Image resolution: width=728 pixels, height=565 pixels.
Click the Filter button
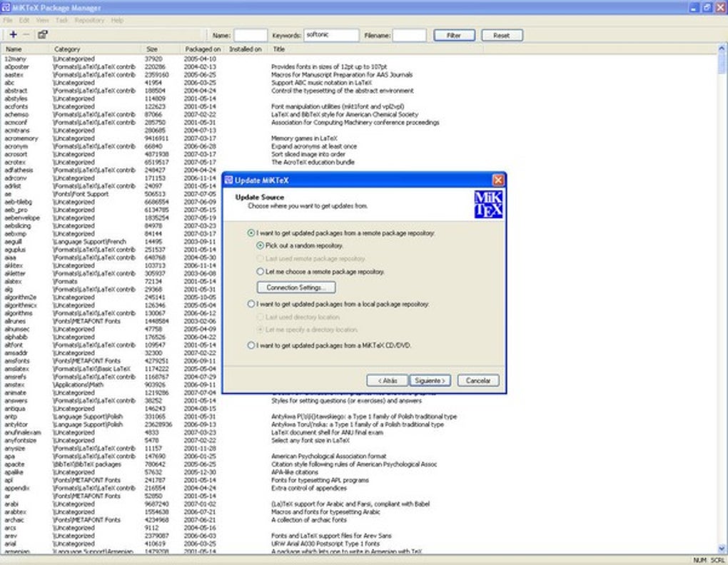pyautogui.click(x=454, y=35)
